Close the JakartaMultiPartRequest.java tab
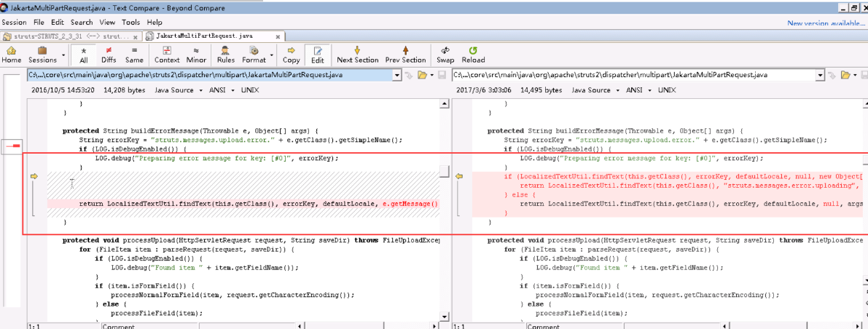This screenshot has height=329, width=868. click(278, 36)
